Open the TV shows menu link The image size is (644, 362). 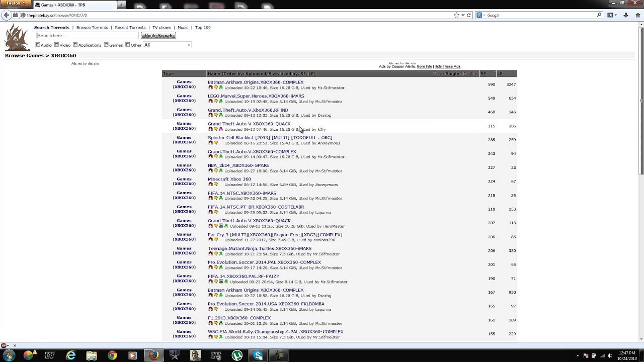[x=162, y=28]
